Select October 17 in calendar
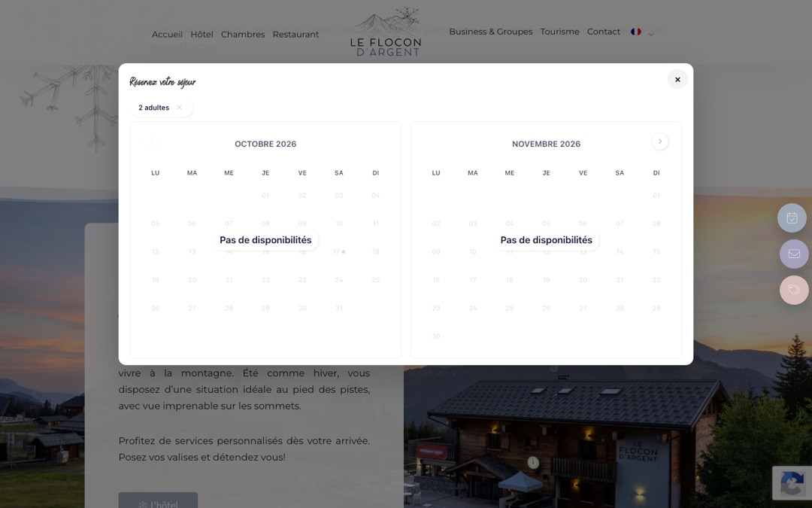Image resolution: width=812 pixels, height=508 pixels. pyautogui.click(x=338, y=252)
